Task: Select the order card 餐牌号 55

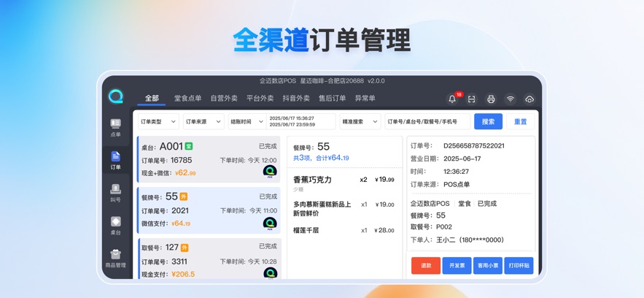Action: click(x=209, y=210)
